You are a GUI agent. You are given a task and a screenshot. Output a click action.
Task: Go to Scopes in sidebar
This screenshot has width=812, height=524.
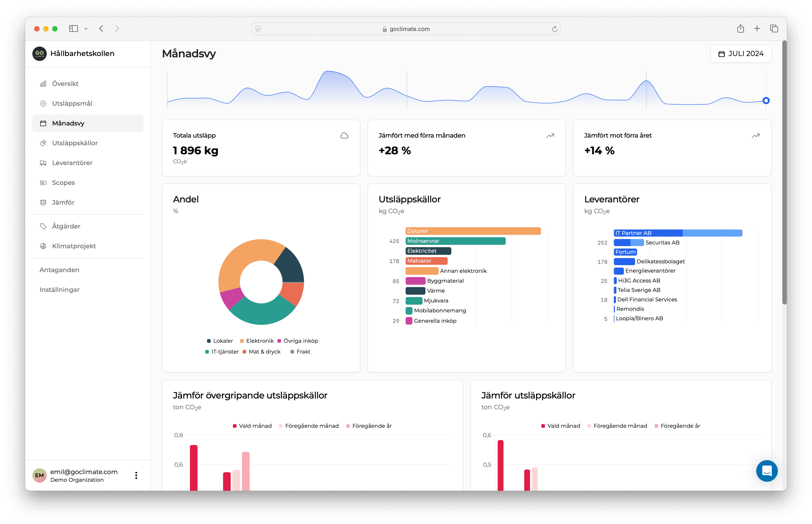[x=63, y=183]
